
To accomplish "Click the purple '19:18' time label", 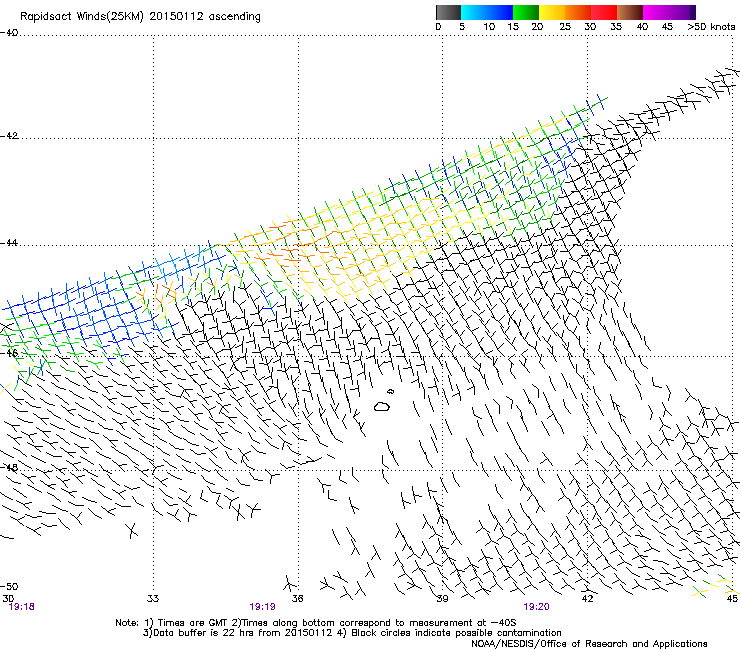I will coord(22,607).
